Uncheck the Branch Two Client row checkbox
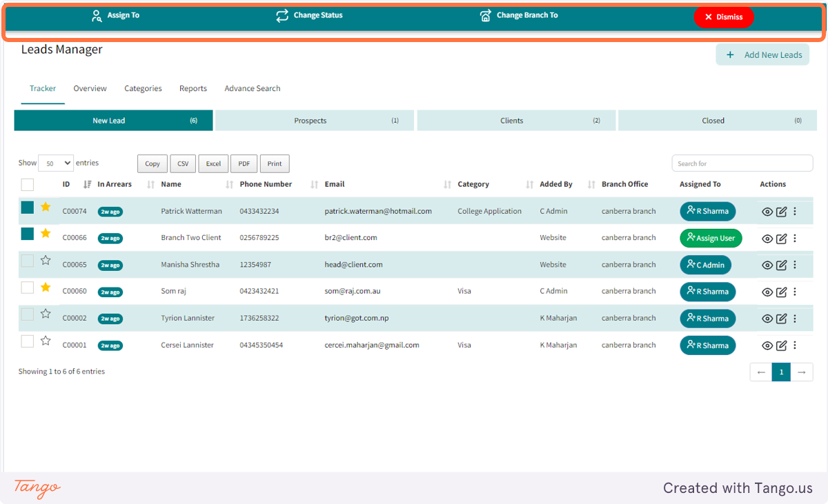828x504 pixels. coord(28,234)
